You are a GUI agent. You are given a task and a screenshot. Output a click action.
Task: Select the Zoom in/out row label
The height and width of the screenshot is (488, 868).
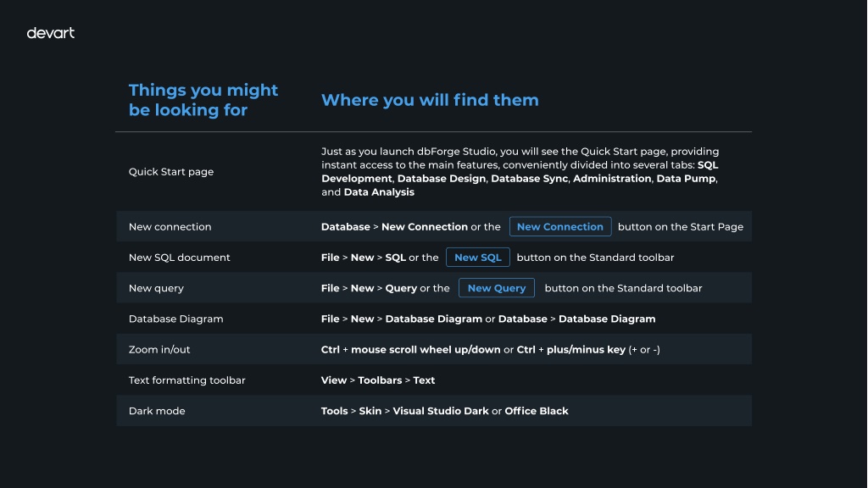click(x=159, y=349)
